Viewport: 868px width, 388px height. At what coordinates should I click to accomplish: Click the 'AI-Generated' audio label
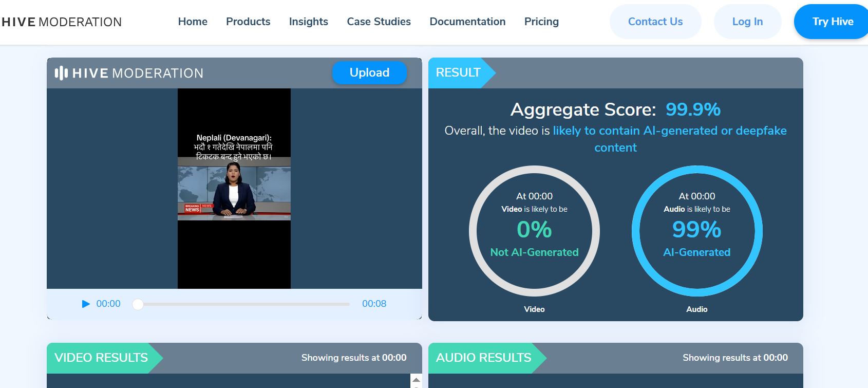[697, 252]
